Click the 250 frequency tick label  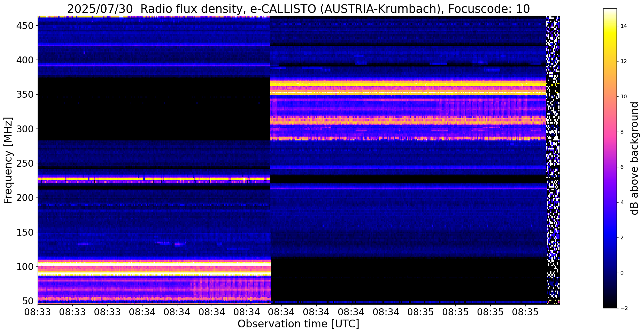[25, 163]
